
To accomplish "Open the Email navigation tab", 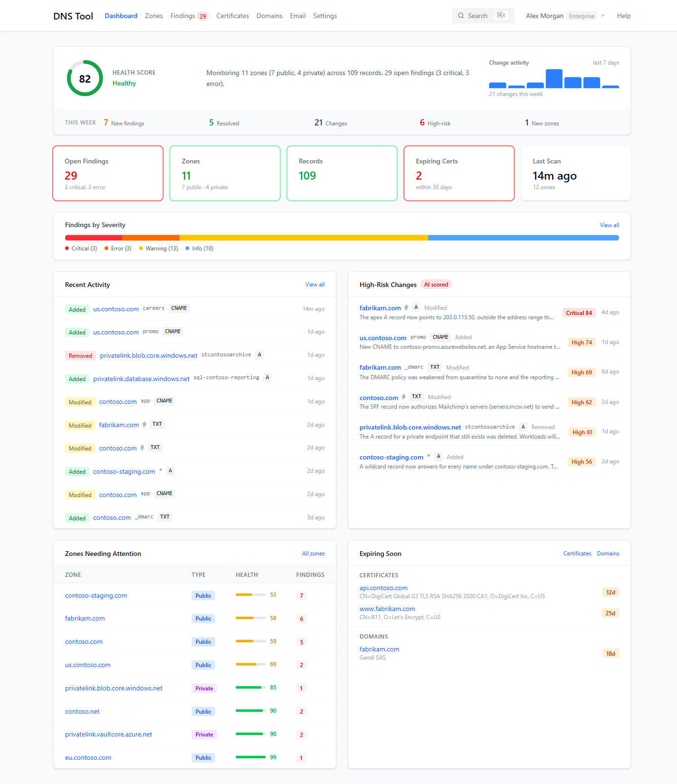I will [x=298, y=16].
